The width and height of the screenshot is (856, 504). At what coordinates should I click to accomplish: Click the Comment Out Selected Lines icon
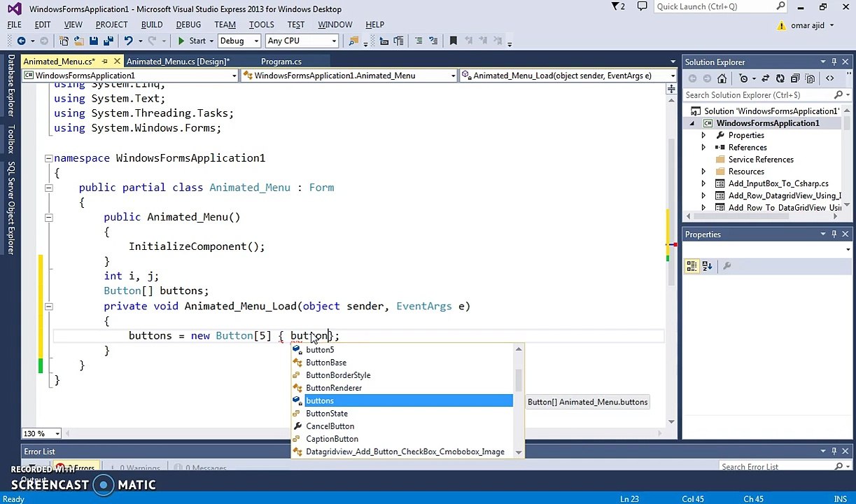click(418, 41)
